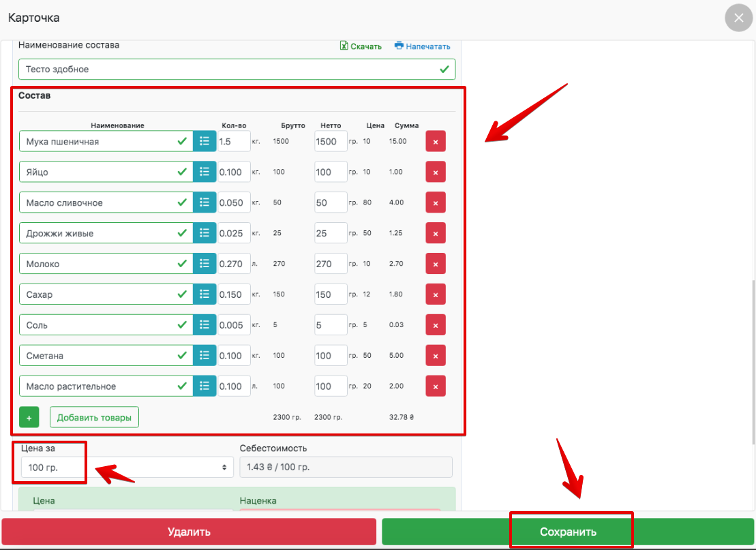Screen dimensions: 756x550
Task: Print the card using Напечатать link
Action: click(422, 46)
